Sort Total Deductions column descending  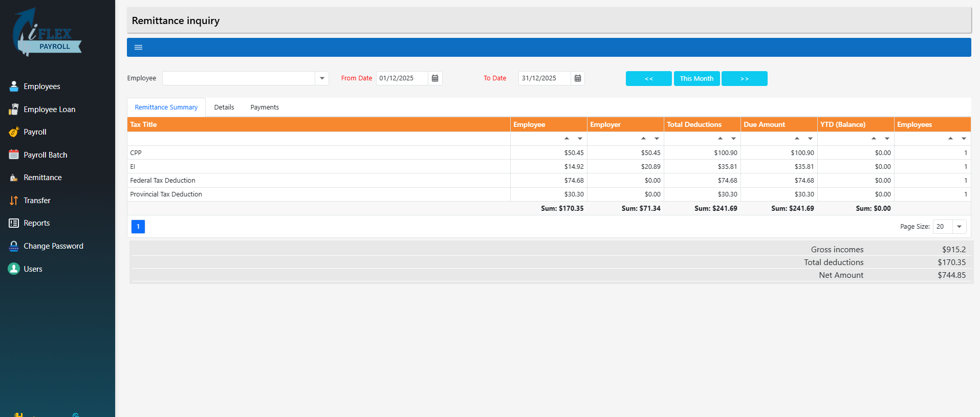[x=733, y=139]
